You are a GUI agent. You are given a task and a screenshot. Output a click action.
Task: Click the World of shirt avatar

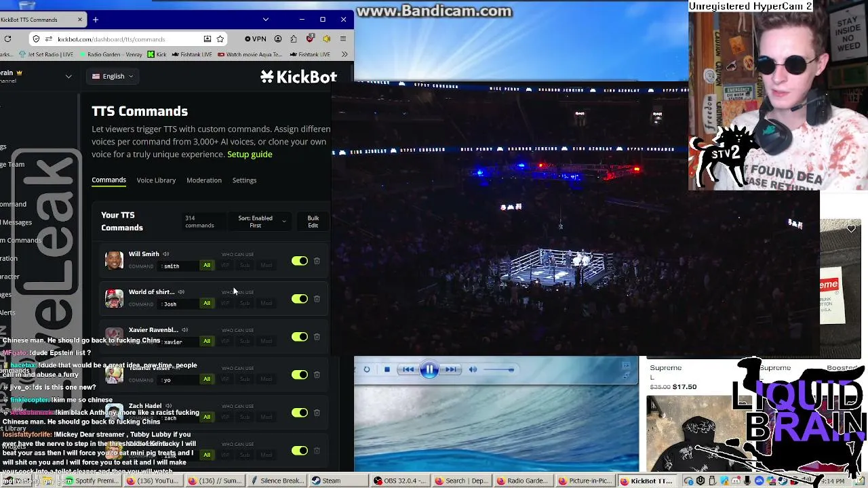pyautogui.click(x=114, y=298)
